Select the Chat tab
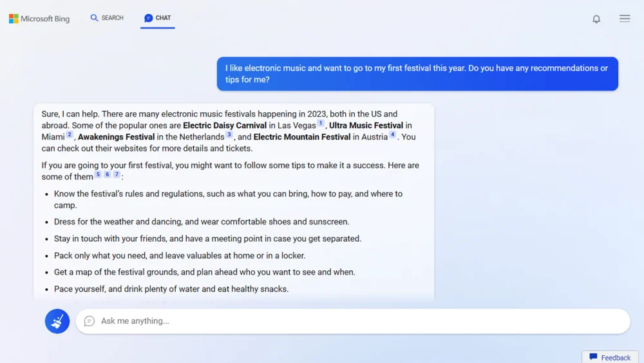 tap(158, 18)
